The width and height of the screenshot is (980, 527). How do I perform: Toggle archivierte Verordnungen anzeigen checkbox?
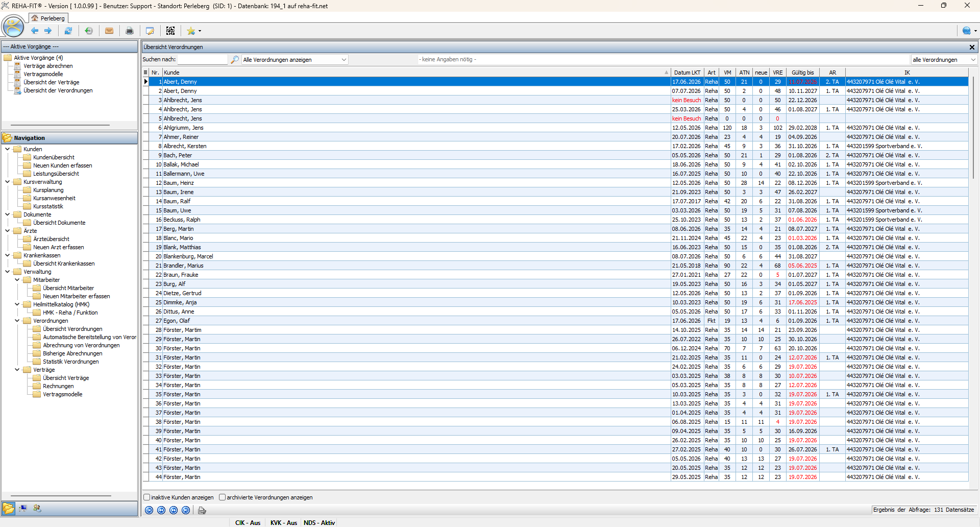pyautogui.click(x=223, y=497)
